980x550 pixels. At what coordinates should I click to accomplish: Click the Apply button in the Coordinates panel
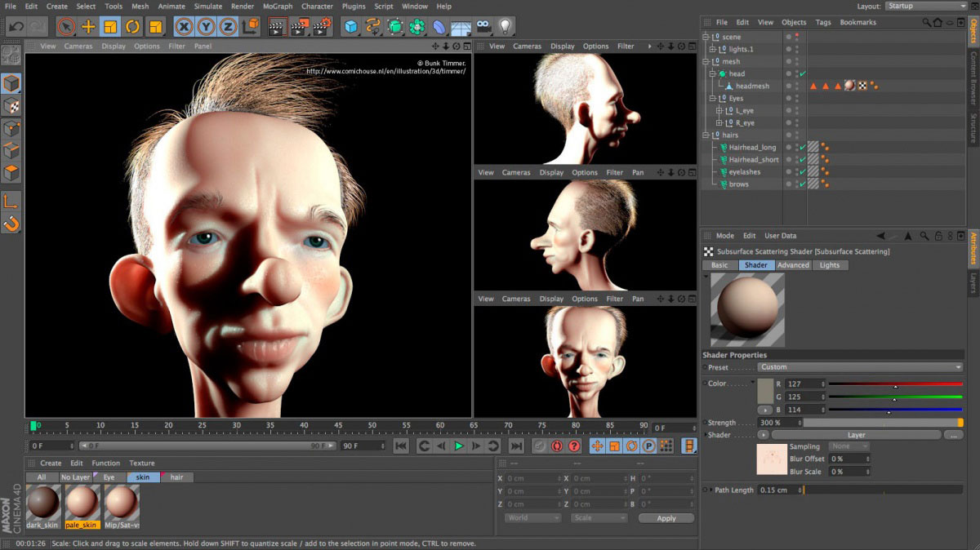click(x=666, y=517)
